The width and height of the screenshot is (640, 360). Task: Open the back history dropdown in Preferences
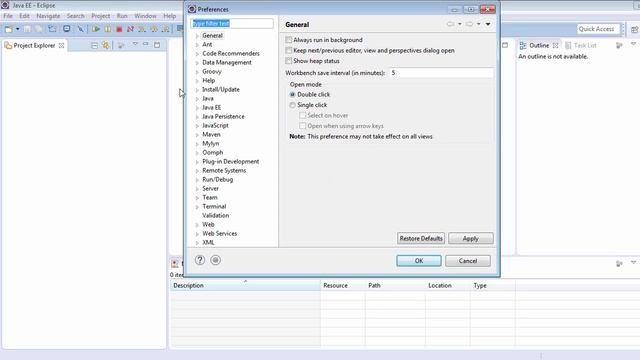[460, 24]
